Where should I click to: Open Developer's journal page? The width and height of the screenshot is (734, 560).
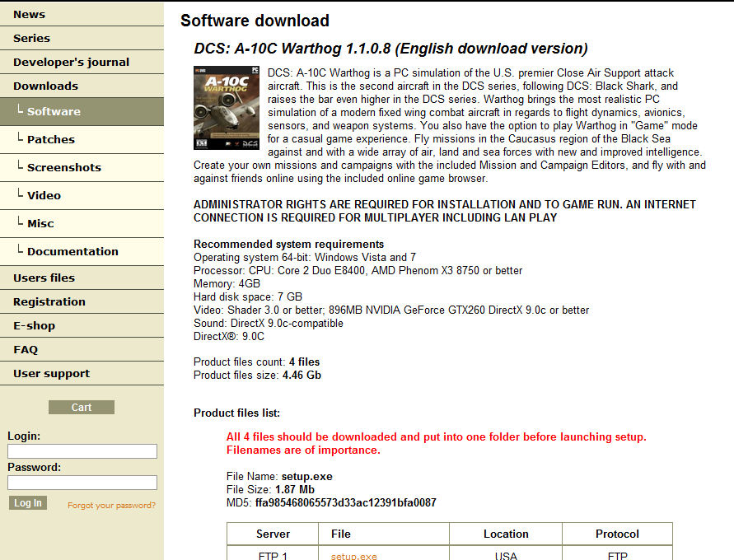tap(82, 63)
